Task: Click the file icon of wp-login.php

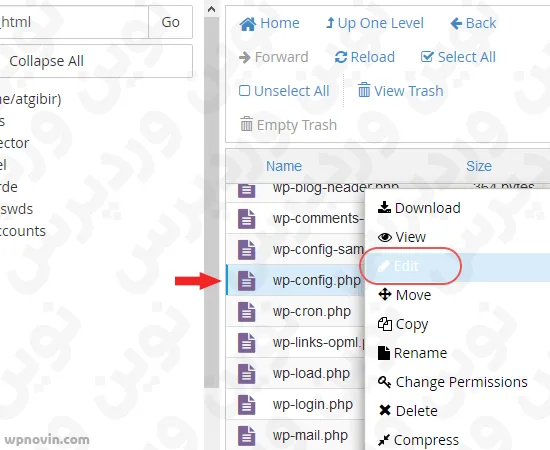Action: (x=247, y=404)
